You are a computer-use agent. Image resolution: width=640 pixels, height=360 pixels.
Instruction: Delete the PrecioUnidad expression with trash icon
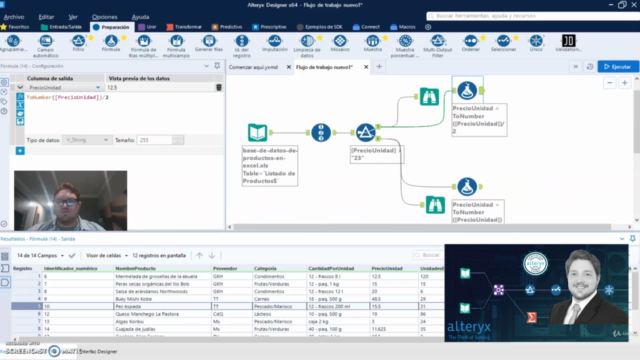click(x=219, y=87)
